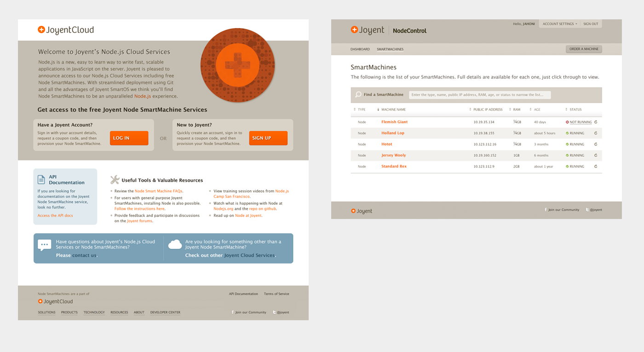
Task: Click refresh icon in Jersey Wooly row
Action: click(x=596, y=155)
